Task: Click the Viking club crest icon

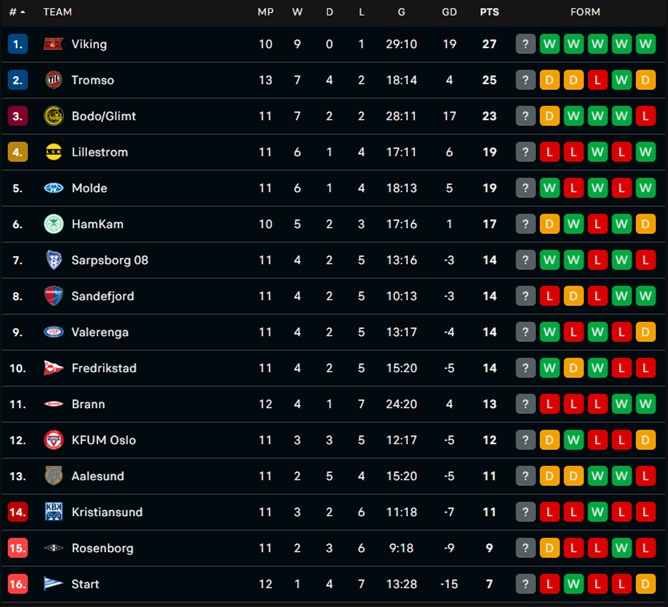Action: click(54, 44)
